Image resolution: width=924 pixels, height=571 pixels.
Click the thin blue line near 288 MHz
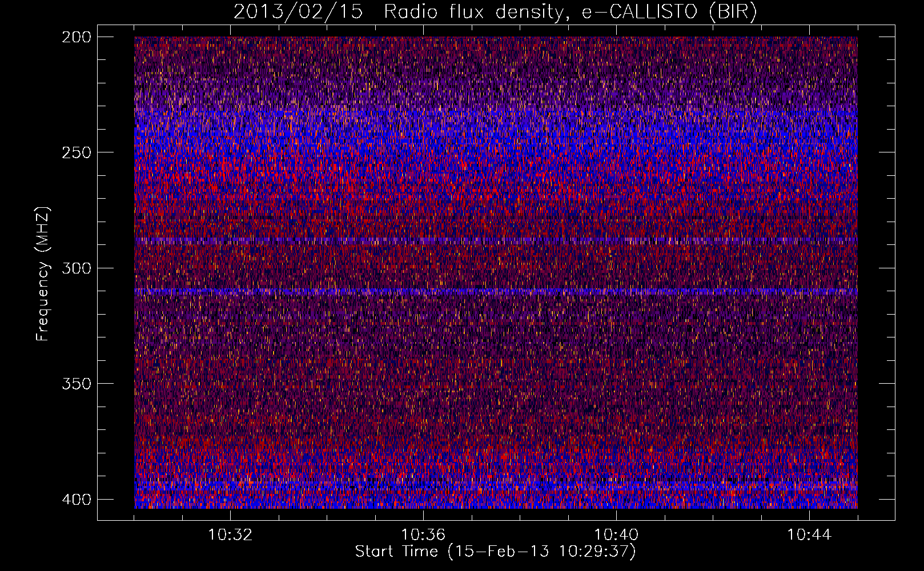coord(496,240)
